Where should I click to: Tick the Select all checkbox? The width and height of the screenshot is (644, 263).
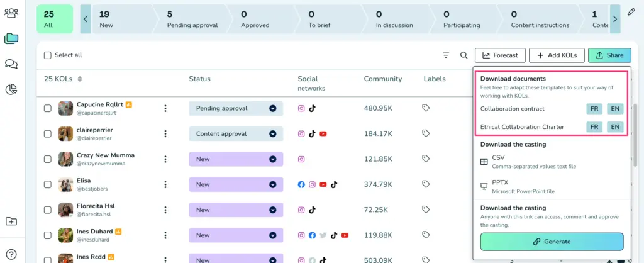tap(48, 55)
